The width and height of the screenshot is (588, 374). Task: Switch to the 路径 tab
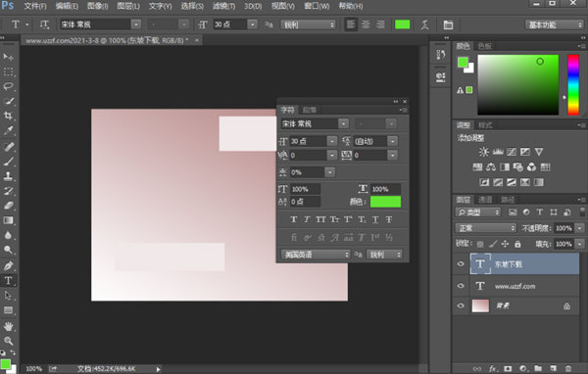coord(508,200)
